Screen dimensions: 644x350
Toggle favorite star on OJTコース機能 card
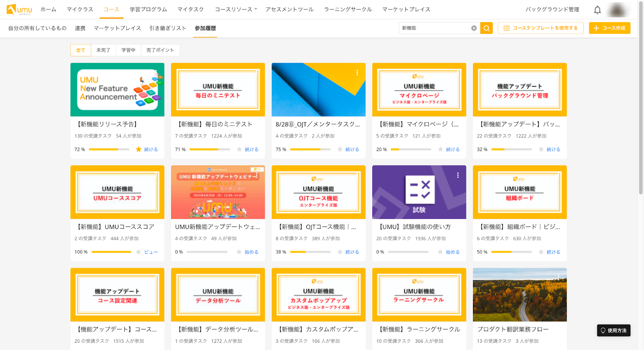[x=340, y=252]
